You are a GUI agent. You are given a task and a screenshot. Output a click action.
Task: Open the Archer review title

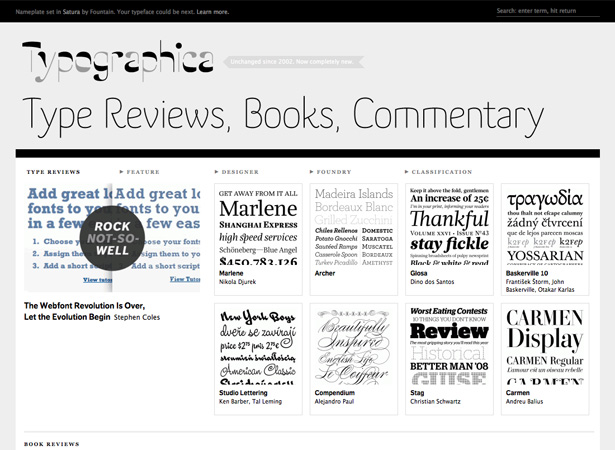[325, 273]
